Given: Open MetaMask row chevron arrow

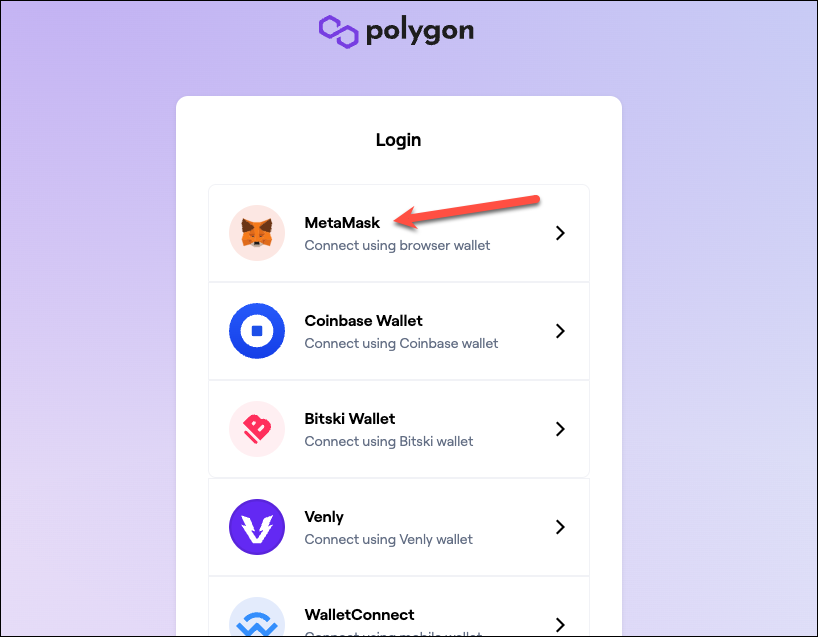Looking at the screenshot, I should click(x=560, y=233).
